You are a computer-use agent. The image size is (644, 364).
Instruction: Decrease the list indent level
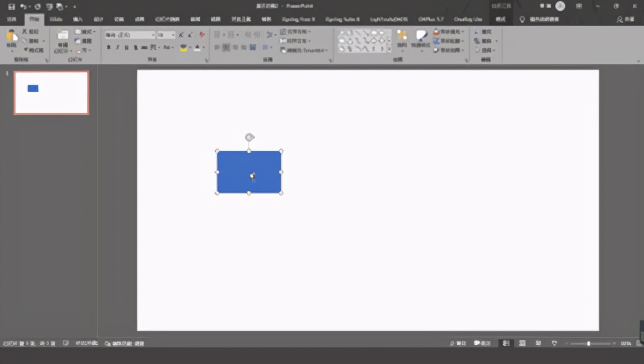coord(248,35)
